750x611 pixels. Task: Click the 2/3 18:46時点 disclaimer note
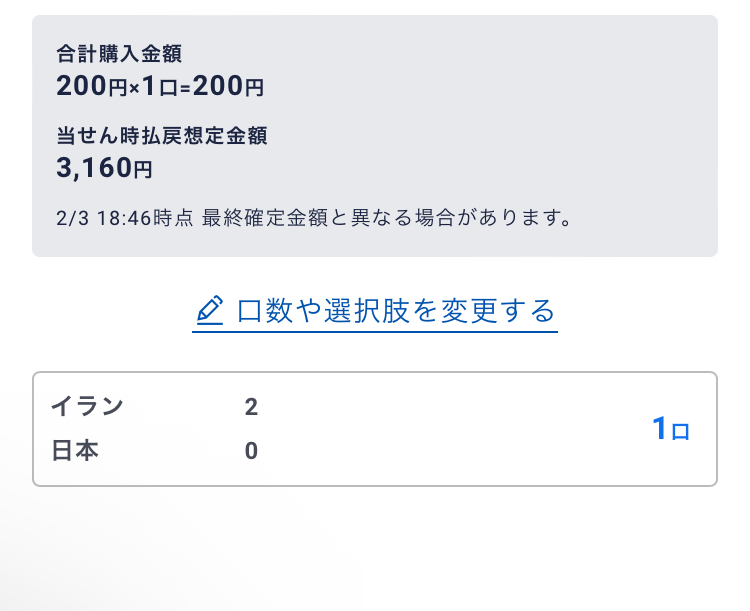[x=314, y=218]
